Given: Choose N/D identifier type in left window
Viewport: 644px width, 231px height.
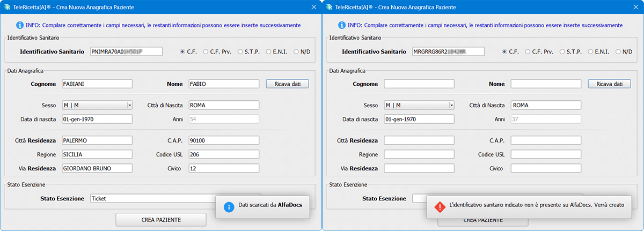Looking at the screenshot, I should coord(296,51).
